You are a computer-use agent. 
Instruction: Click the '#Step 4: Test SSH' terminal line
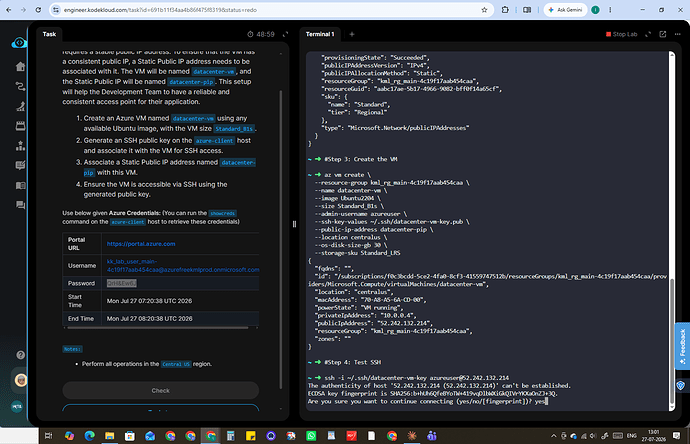(353, 362)
